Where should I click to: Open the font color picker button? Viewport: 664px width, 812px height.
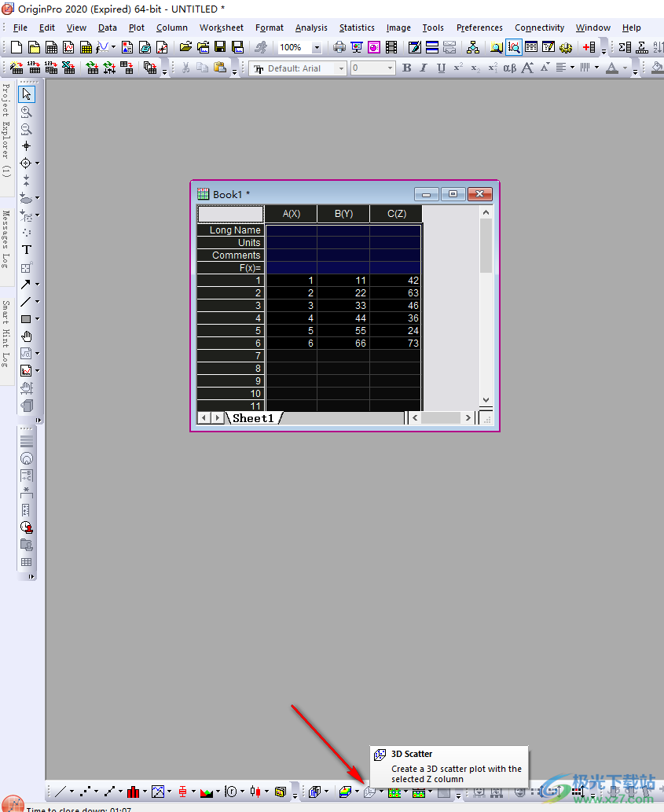click(x=612, y=68)
